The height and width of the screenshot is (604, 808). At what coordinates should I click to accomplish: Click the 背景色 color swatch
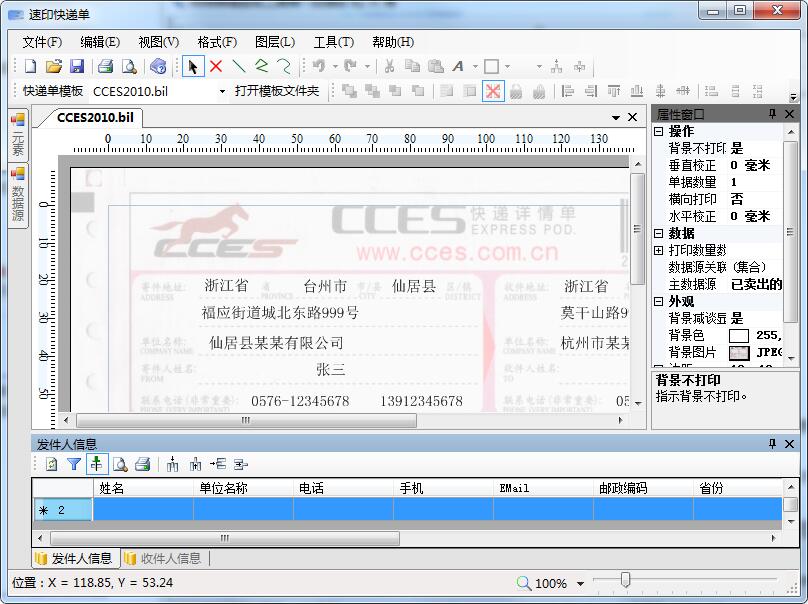[x=739, y=336]
